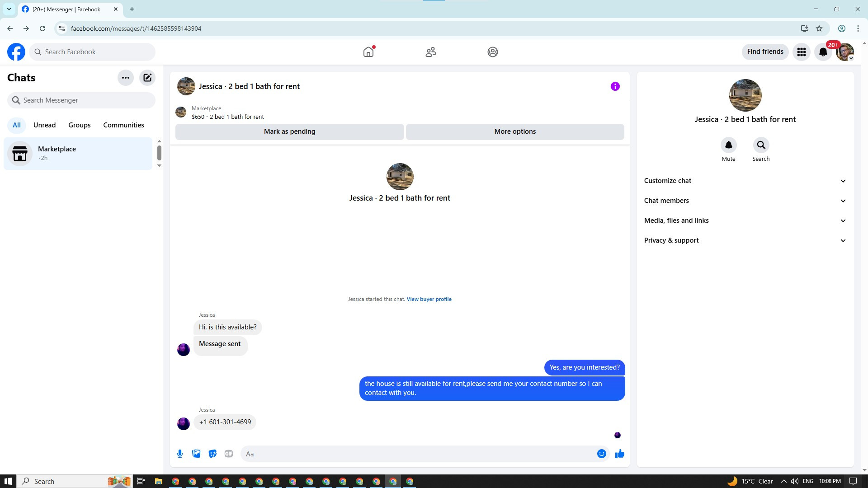Open the Chats options ellipsis

(x=126, y=78)
